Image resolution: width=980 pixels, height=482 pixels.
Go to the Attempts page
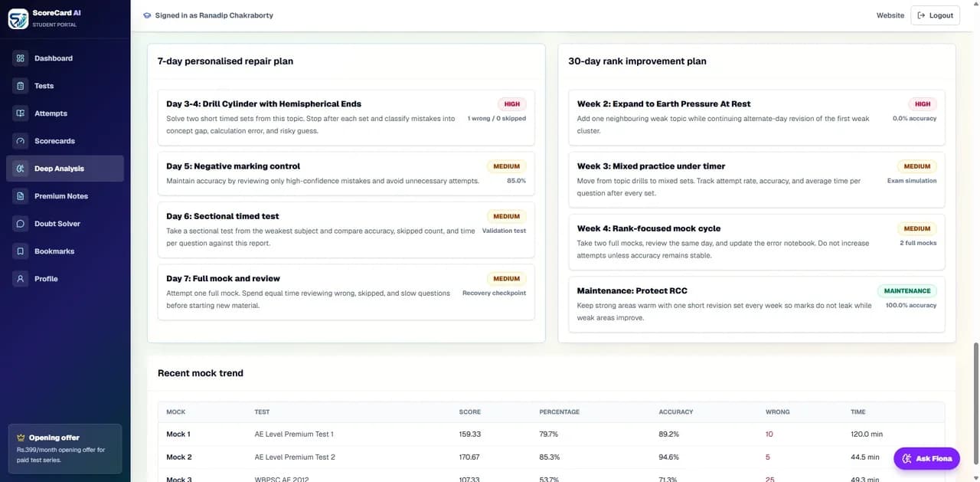[65, 113]
